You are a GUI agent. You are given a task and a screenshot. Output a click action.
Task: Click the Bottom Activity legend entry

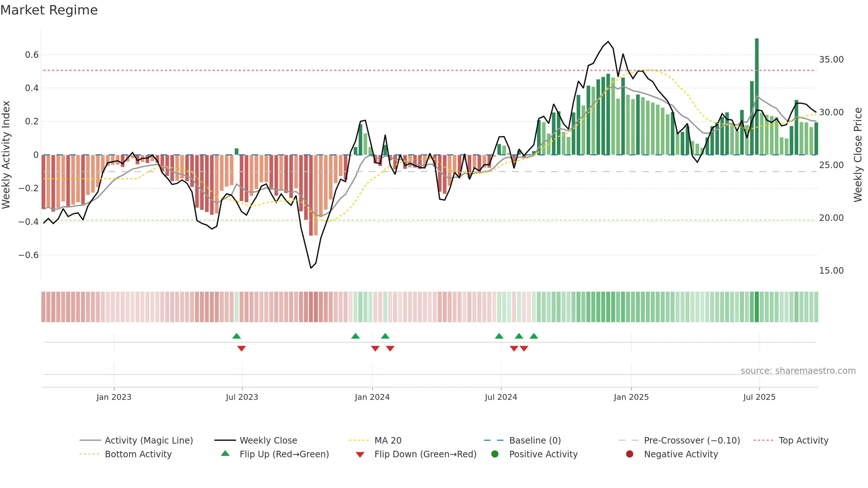coord(125,454)
